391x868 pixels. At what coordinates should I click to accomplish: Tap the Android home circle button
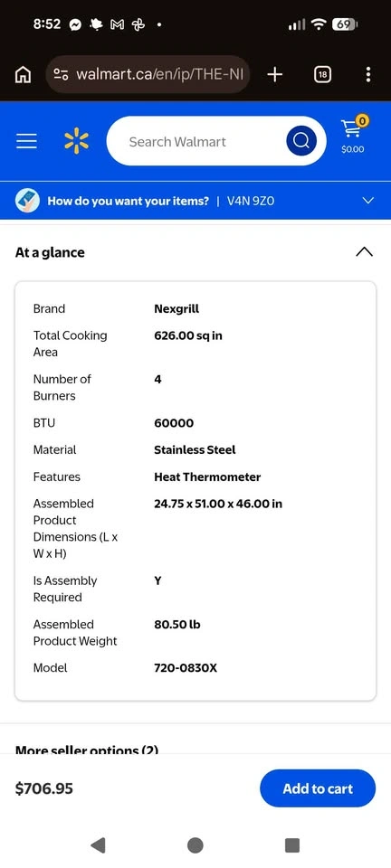coord(195,844)
